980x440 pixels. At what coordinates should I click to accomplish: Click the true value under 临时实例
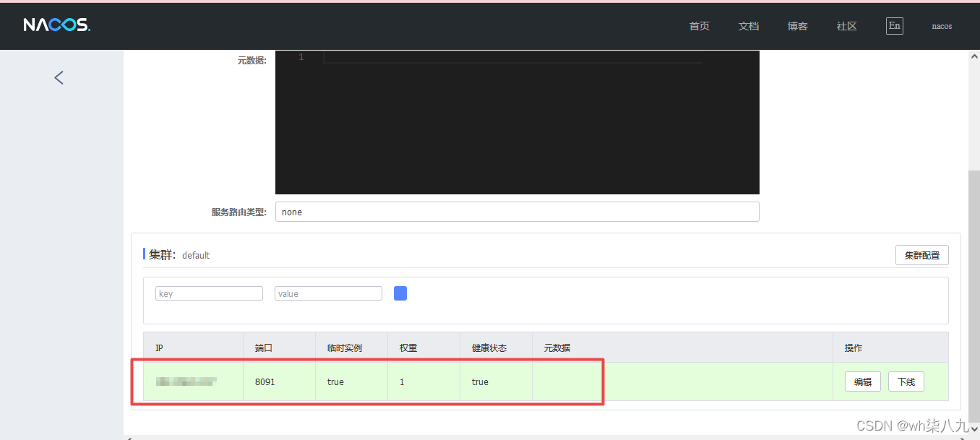coord(335,381)
